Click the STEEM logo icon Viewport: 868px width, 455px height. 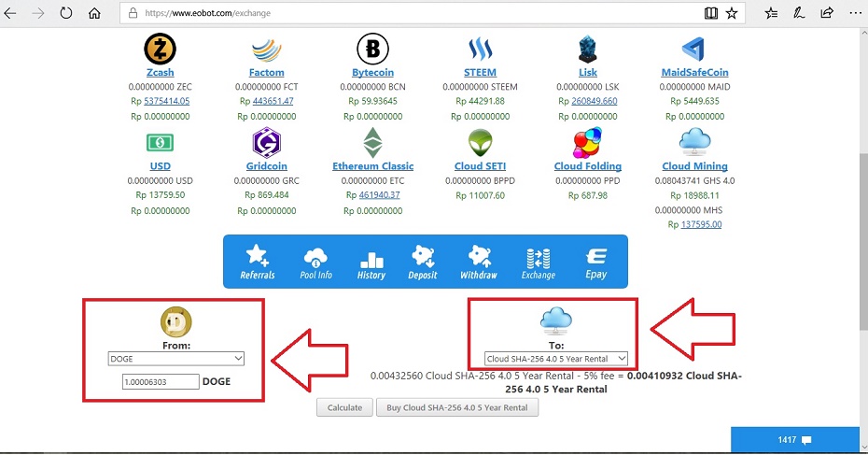click(x=480, y=49)
